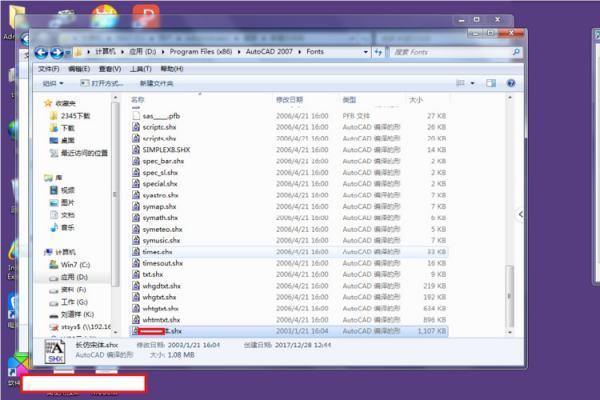Select 音乐 library
Screen dimensions: 600x400
click(68, 228)
